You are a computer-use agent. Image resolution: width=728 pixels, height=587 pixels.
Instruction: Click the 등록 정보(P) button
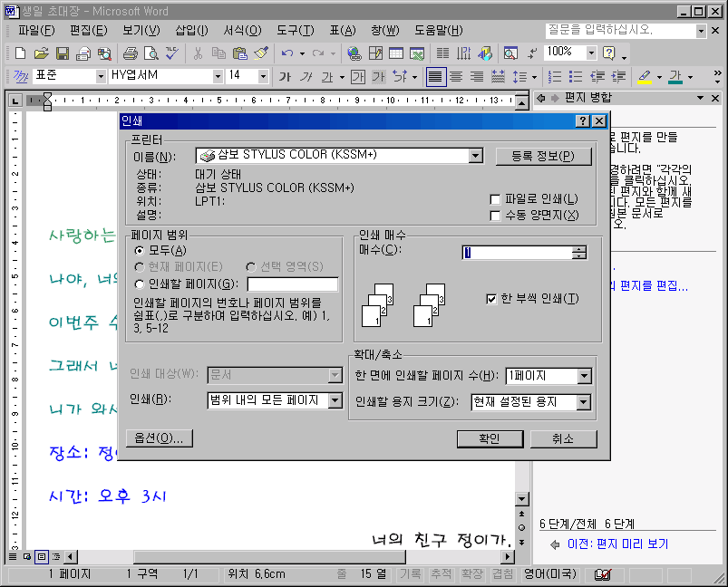tap(543, 157)
